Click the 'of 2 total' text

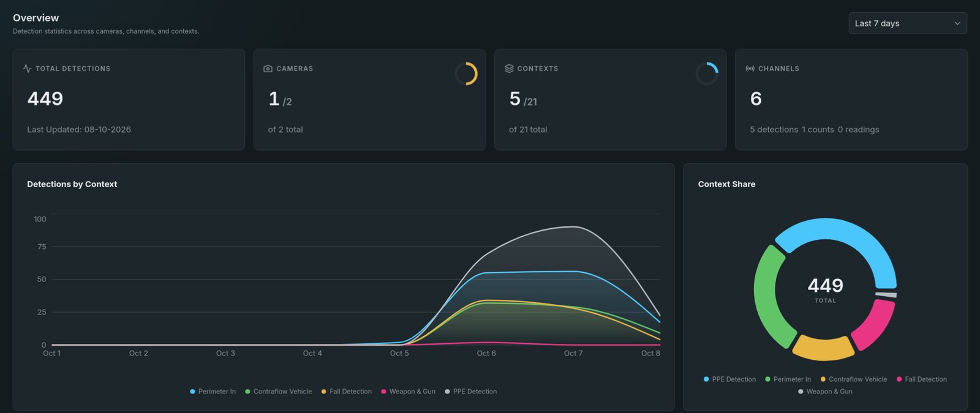click(285, 130)
